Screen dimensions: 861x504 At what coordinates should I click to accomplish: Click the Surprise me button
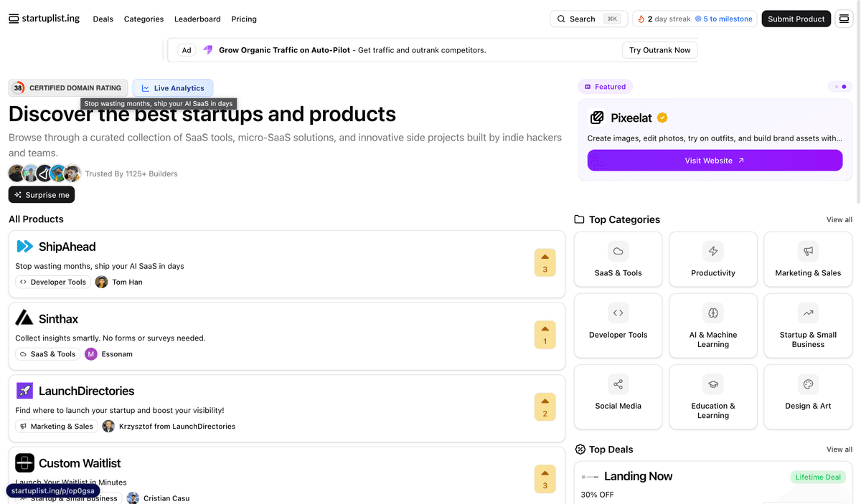click(x=42, y=195)
